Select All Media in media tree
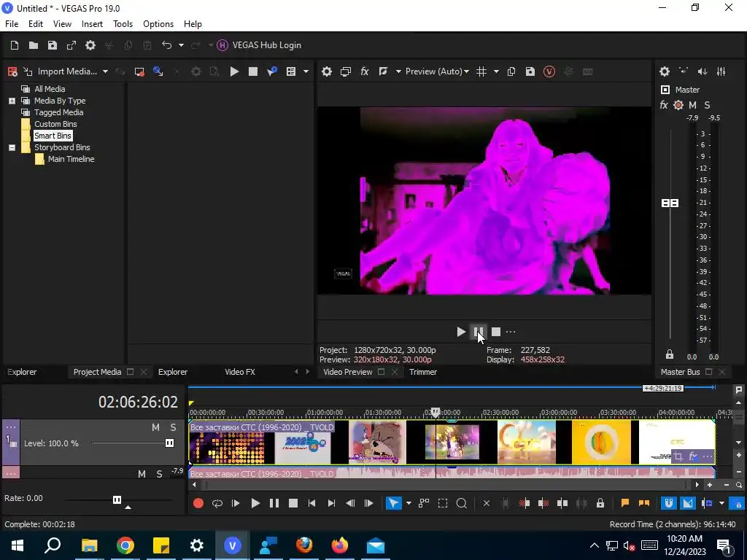 (50, 89)
